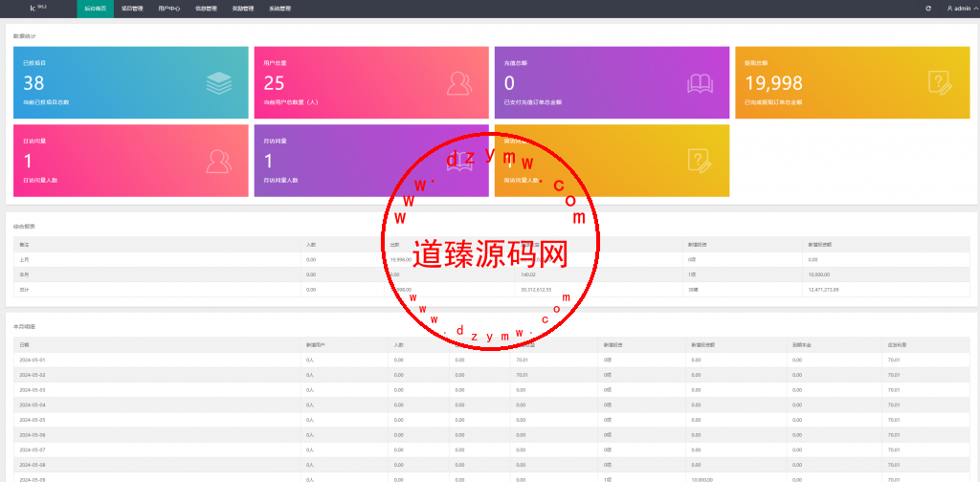
Task: Click the stacked layers icon on the 38 card
Action: coord(219,83)
